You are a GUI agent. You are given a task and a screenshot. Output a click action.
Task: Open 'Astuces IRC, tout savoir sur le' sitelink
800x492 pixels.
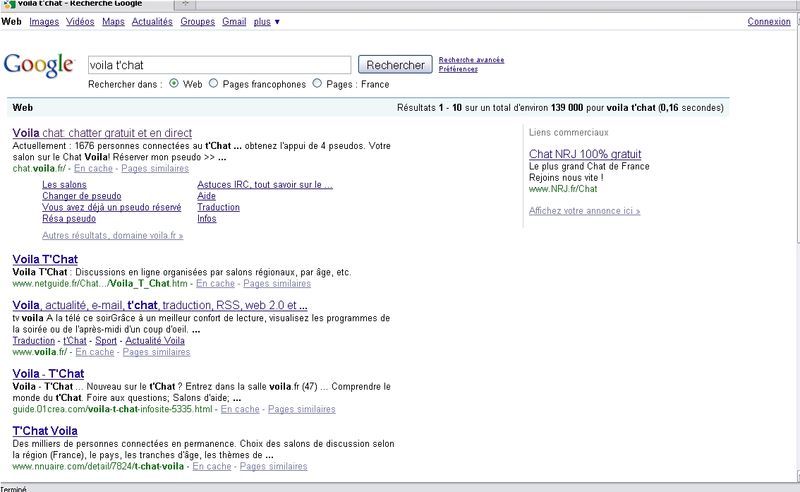265,185
